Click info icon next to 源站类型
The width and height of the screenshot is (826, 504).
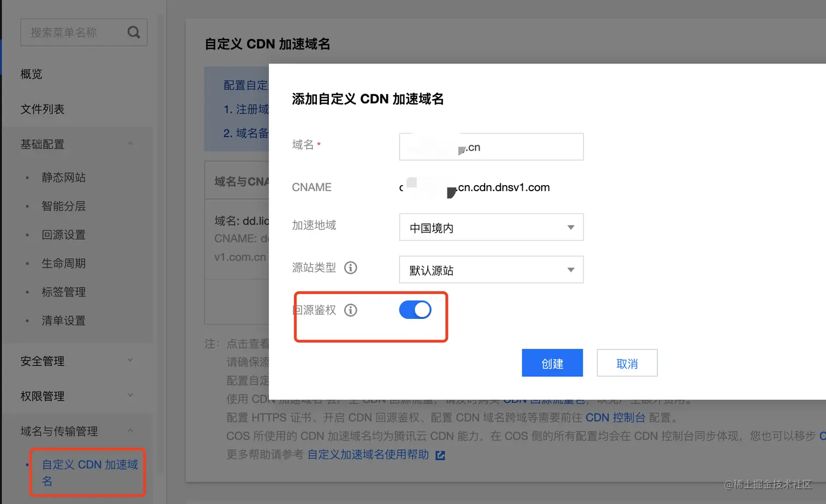(x=351, y=268)
